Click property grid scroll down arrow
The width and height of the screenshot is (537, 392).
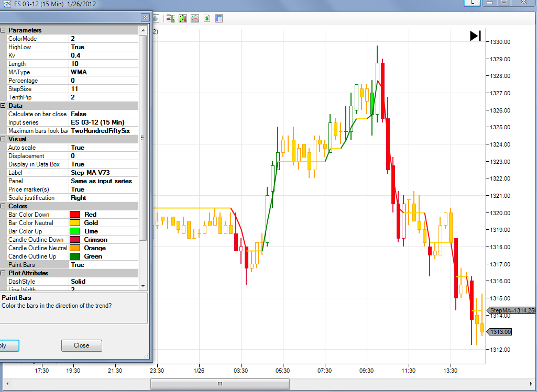[143, 286]
